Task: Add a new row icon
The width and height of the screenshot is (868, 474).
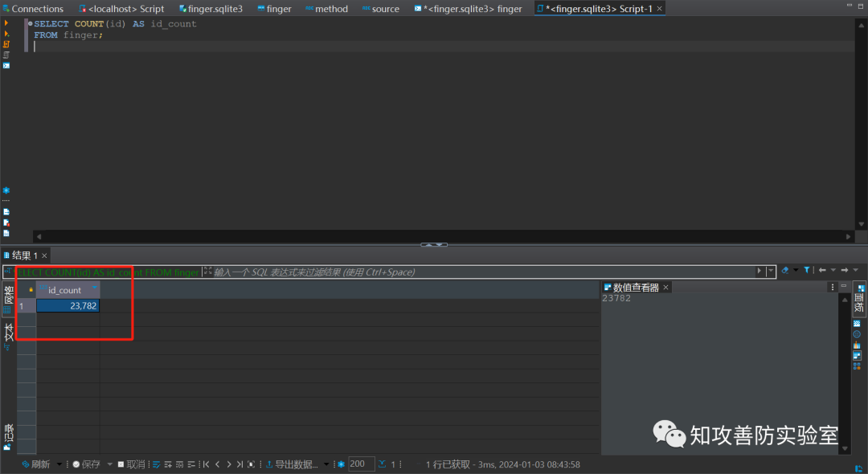Action: (168, 464)
